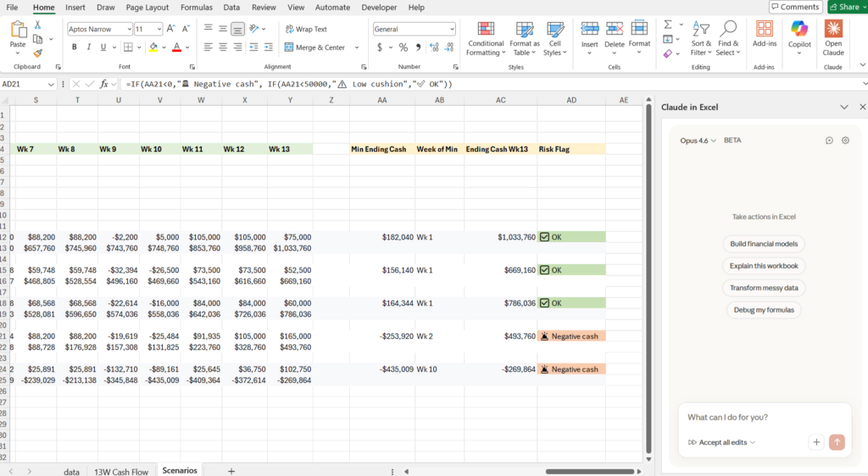This screenshot has height=476, width=868.
Task: Toggle Wrap Text
Action: tap(306, 29)
